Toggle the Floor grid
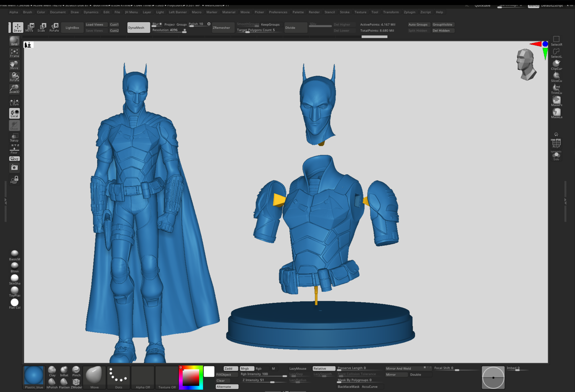Image resolution: width=575 pixels, height=392 pixels. click(x=14, y=149)
